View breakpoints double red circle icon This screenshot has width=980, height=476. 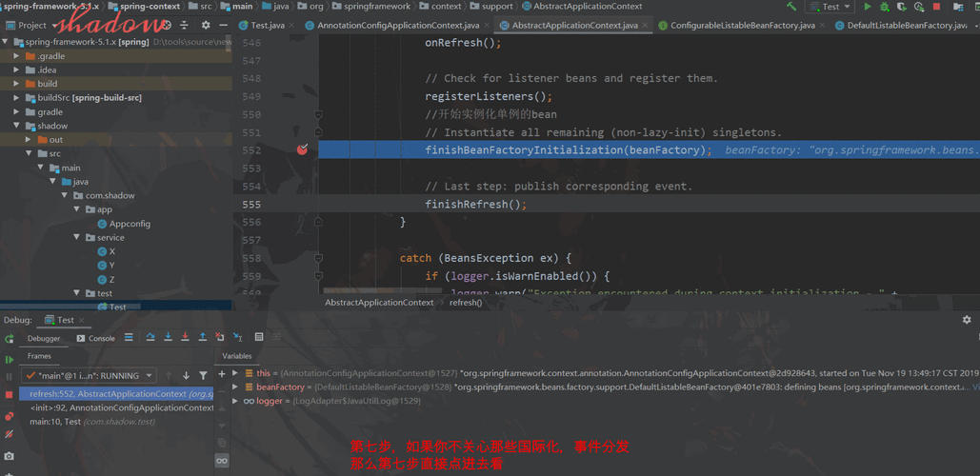click(10, 416)
